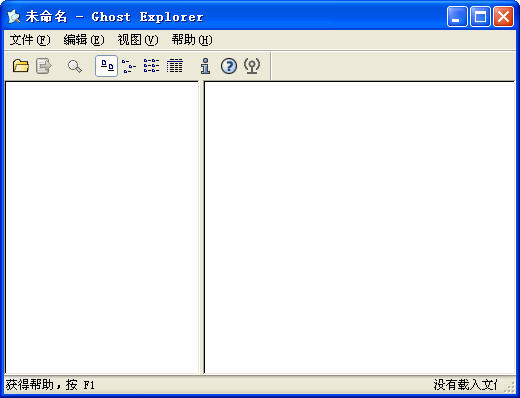Click the window resize grip corner
520x398 pixels.
(510, 387)
